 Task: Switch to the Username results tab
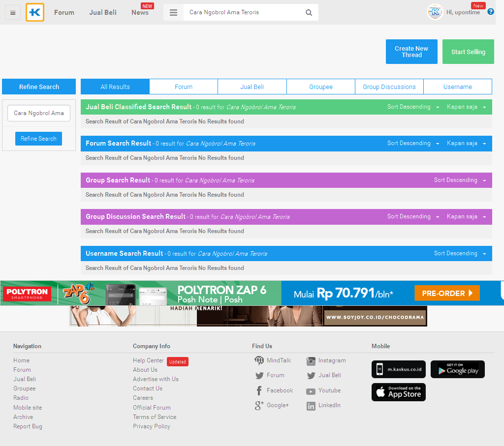coord(458,87)
